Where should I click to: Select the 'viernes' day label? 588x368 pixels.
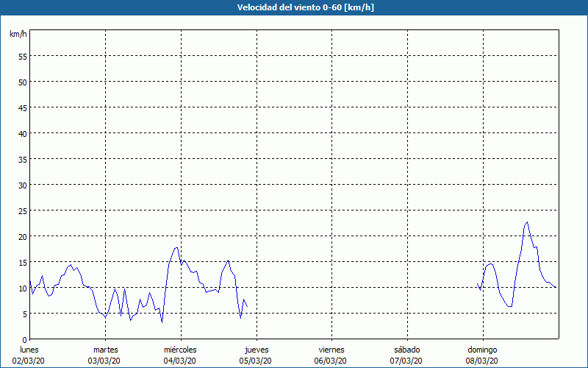coord(331,350)
